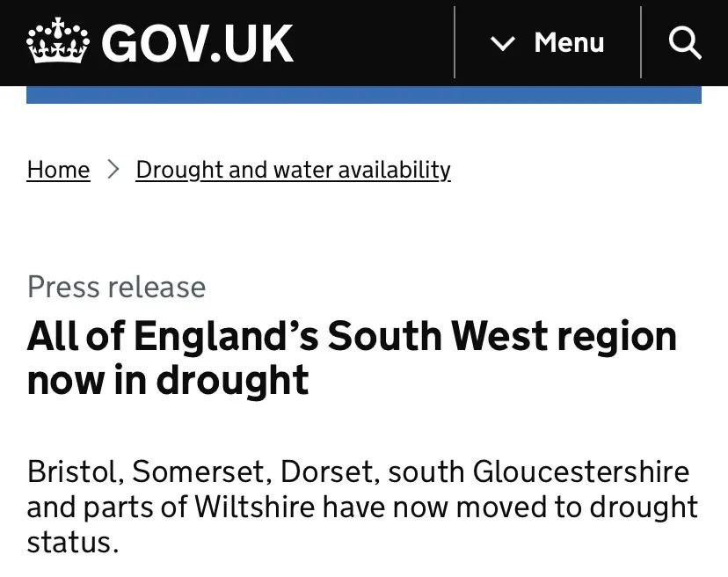Screen dimensions: 728x577
Task: Open Drought and water availability breadcrumb
Action: pos(294,170)
